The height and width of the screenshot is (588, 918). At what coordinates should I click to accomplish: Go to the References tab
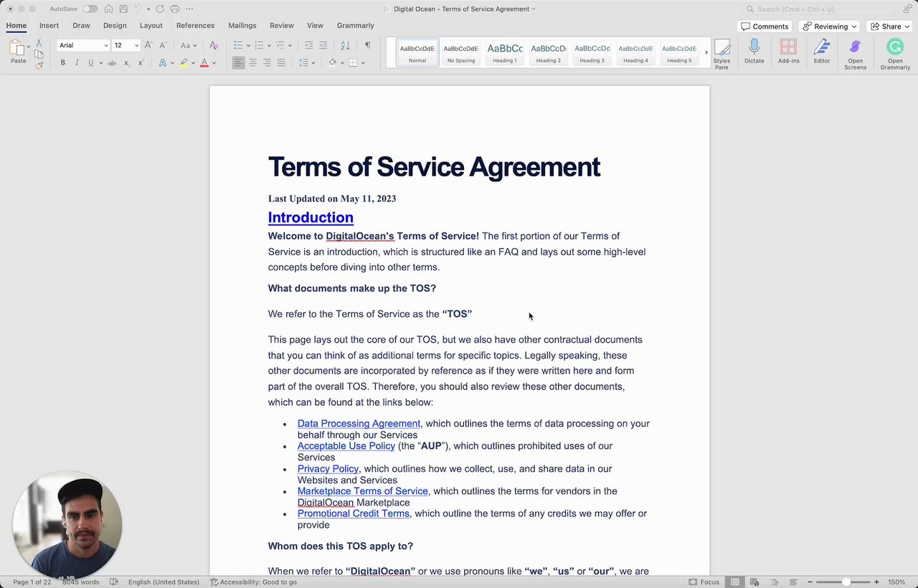195,25
